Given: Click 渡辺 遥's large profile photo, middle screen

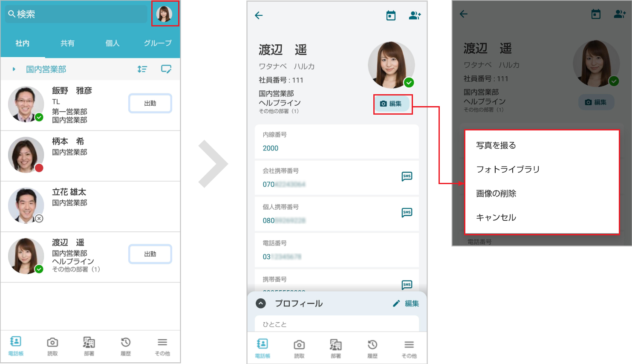Looking at the screenshot, I should pos(391,65).
